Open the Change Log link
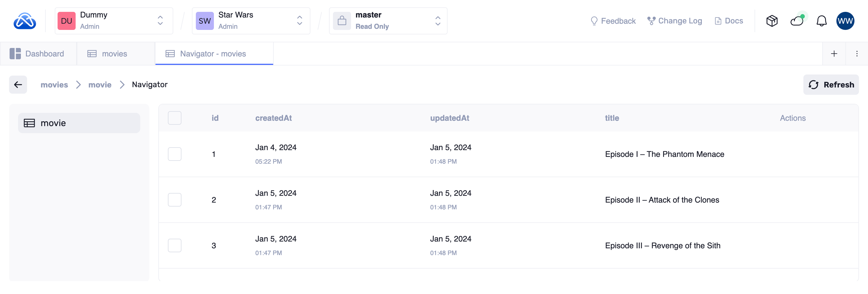 click(675, 21)
